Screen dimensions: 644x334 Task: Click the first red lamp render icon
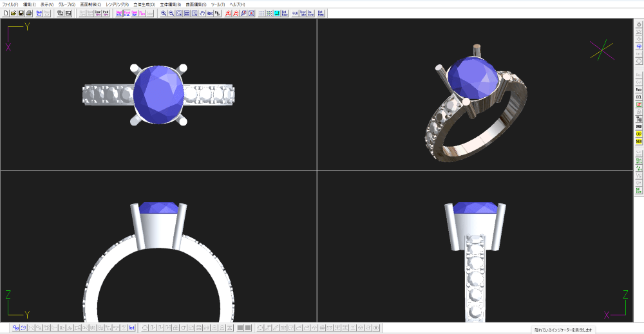coord(228,13)
